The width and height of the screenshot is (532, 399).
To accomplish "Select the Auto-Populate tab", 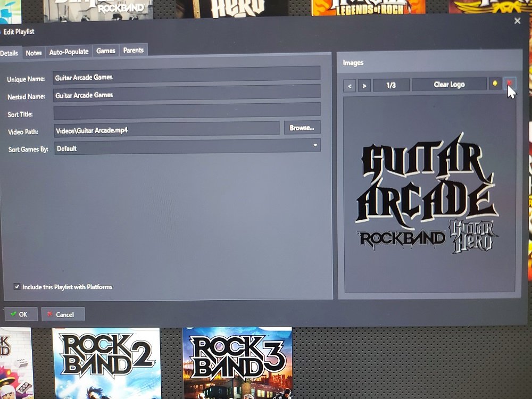I will [69, 52].
